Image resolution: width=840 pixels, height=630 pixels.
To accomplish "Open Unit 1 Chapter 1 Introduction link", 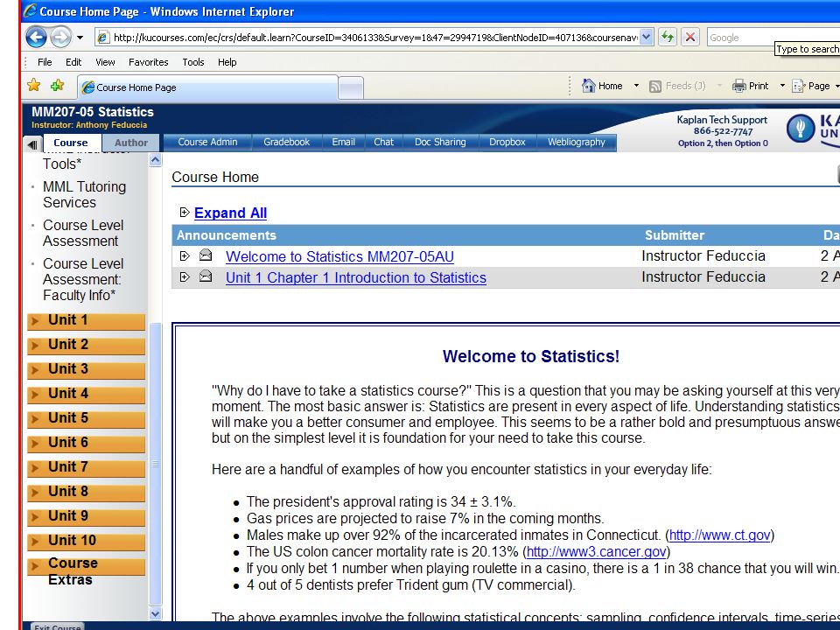I will (x=356, y=277).
